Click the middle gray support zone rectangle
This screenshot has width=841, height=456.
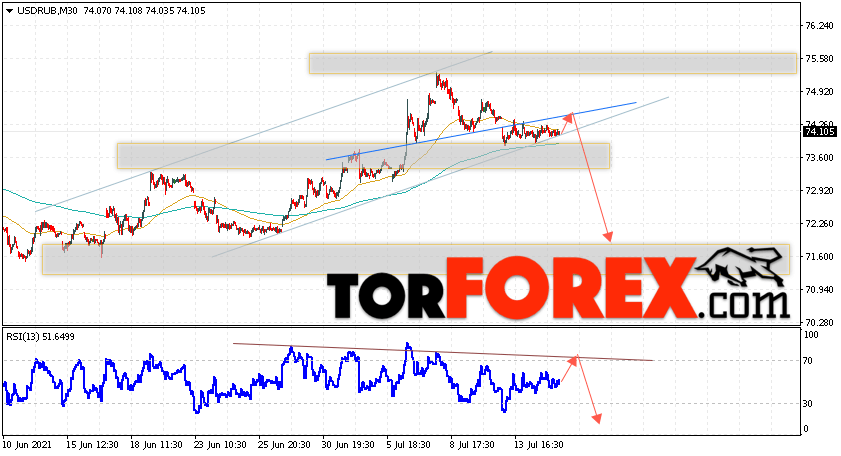363,156
